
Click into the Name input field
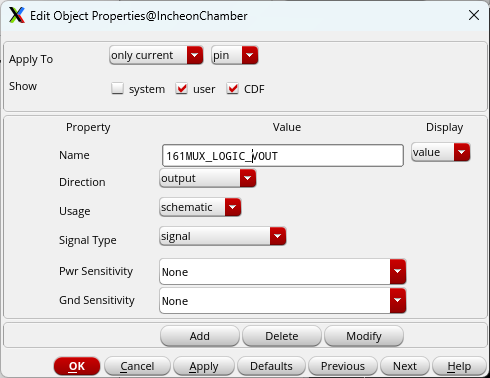283,155
